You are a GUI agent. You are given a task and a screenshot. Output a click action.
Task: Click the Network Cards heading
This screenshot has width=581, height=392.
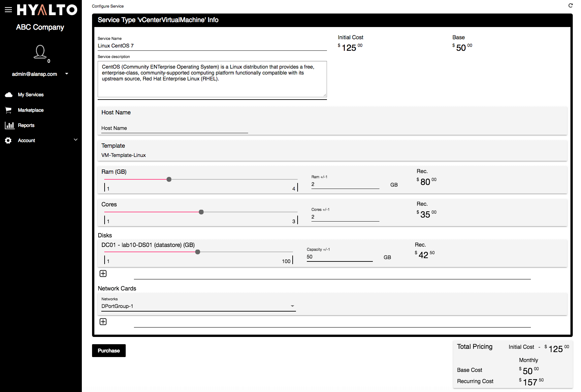117,288
